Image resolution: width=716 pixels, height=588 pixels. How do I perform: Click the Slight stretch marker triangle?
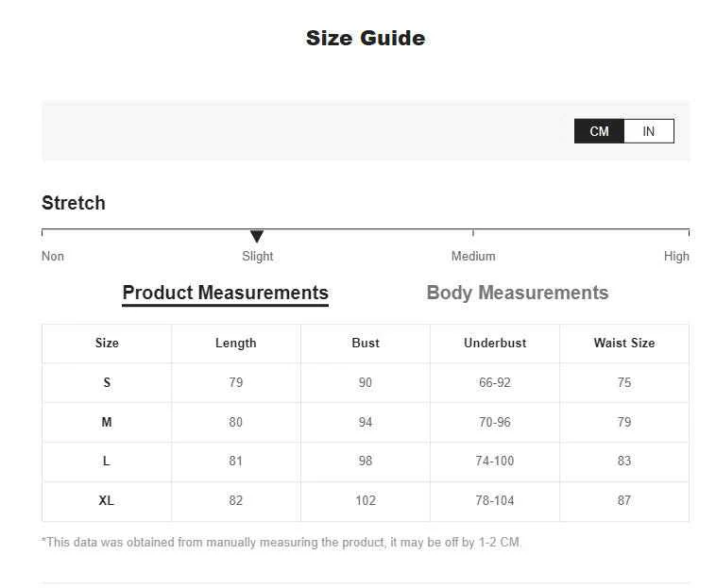[257, 236]
